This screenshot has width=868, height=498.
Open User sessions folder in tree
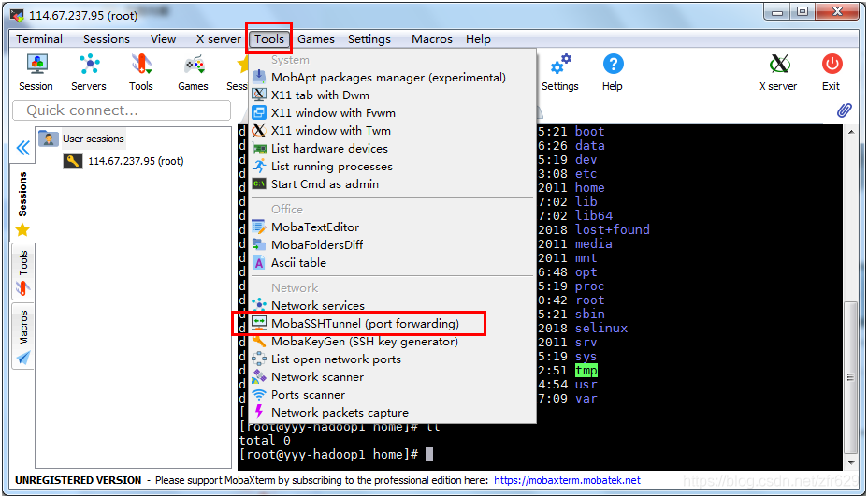[82, 139]
